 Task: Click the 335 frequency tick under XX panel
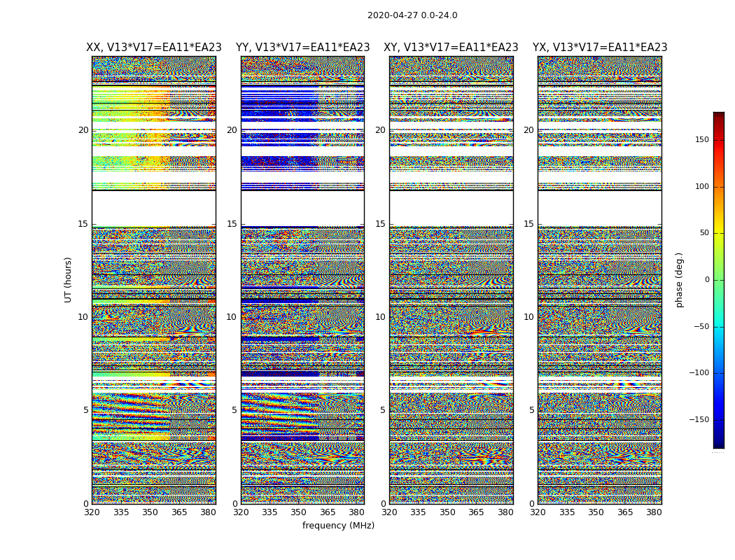tap(121, 512)
